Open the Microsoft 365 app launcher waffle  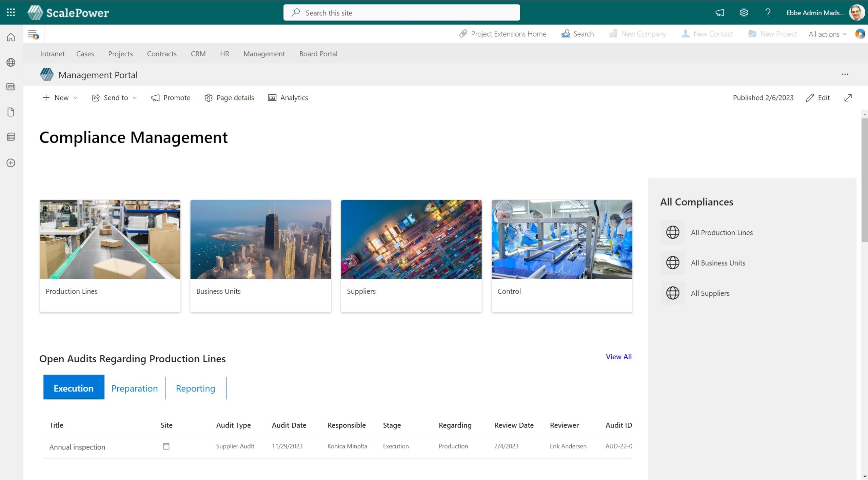pyautogui.click(x=11, y=13)
